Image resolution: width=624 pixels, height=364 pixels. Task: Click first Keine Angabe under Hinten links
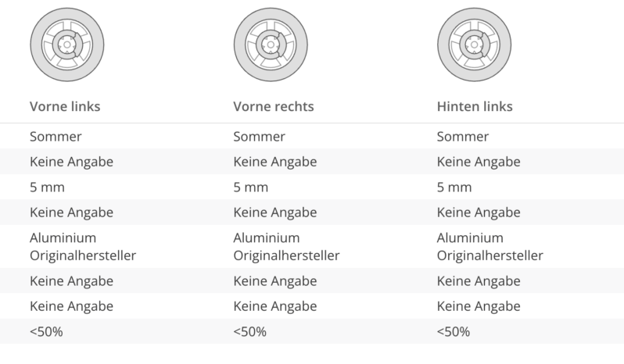(x=478, y=162)
